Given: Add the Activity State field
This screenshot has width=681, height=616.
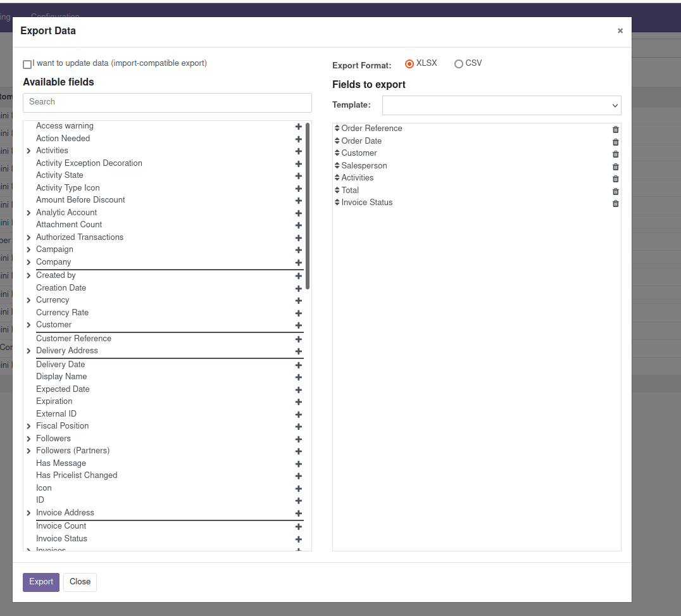Looking at the screenshot, I should (298, 176).
